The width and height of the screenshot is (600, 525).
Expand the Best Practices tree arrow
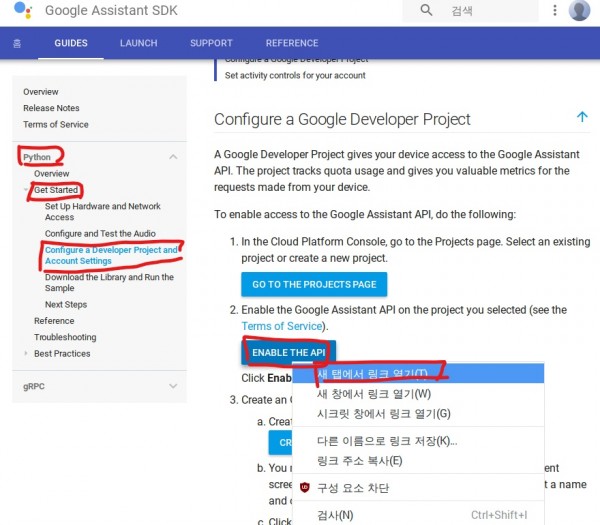tap(26, 353)
